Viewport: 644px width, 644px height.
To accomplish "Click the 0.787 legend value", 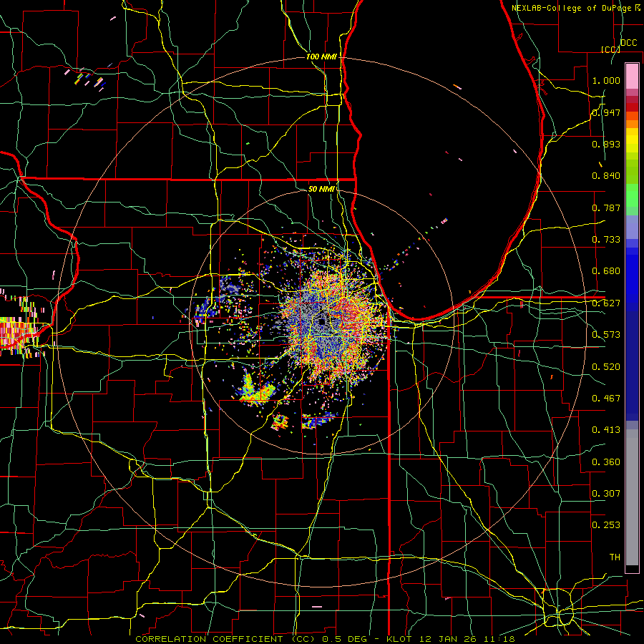I will (x=606, y=208).
